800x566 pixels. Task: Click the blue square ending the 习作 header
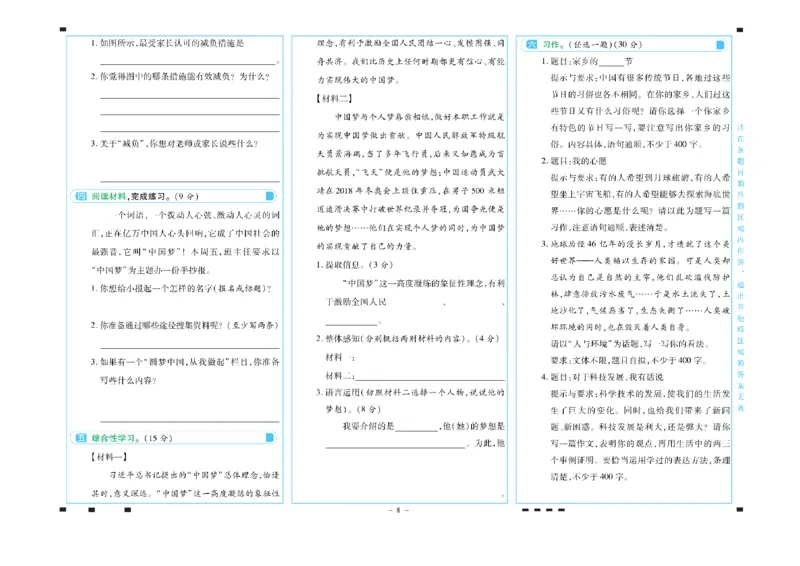[x=720, y=45]
